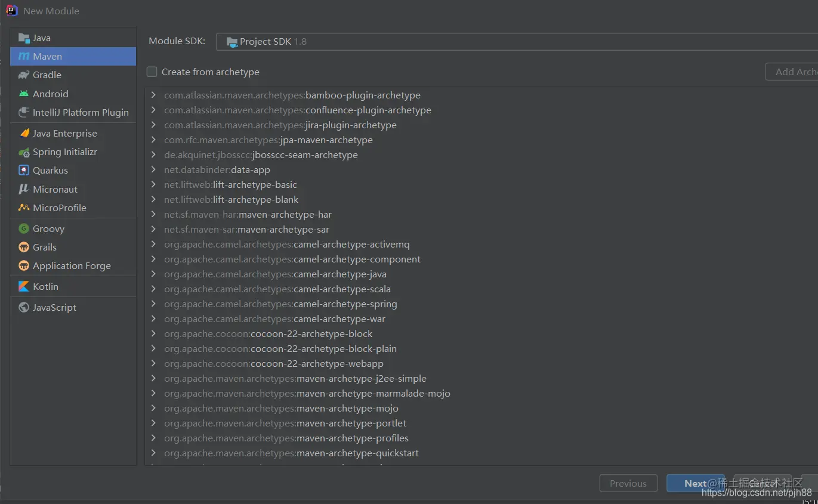Image resolution: width=818 pixels, height=504 pixels.
Task: Select maven-archetype-j2ee-simple row
Action: (x=481, y=378)
